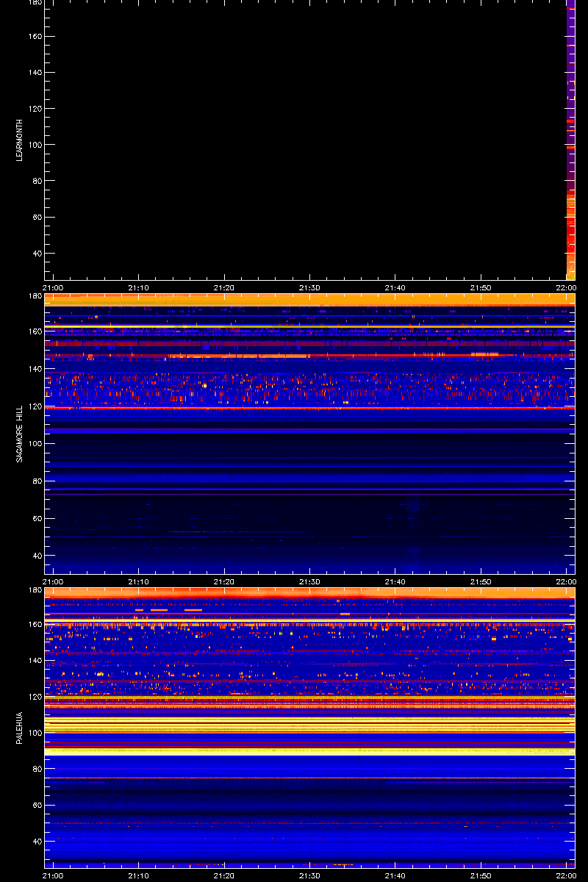Click the bright yellow Palehua band near 90
The image size is (588, 882).
click(x=309, y=751)
